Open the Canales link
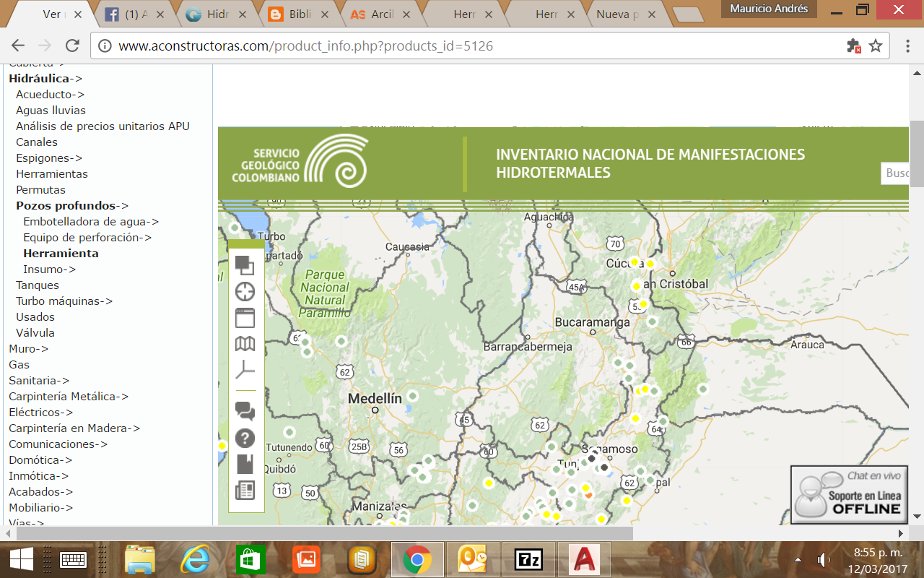Image resolution: width=924 pixels, height=578 pixels. pos(37,142)
